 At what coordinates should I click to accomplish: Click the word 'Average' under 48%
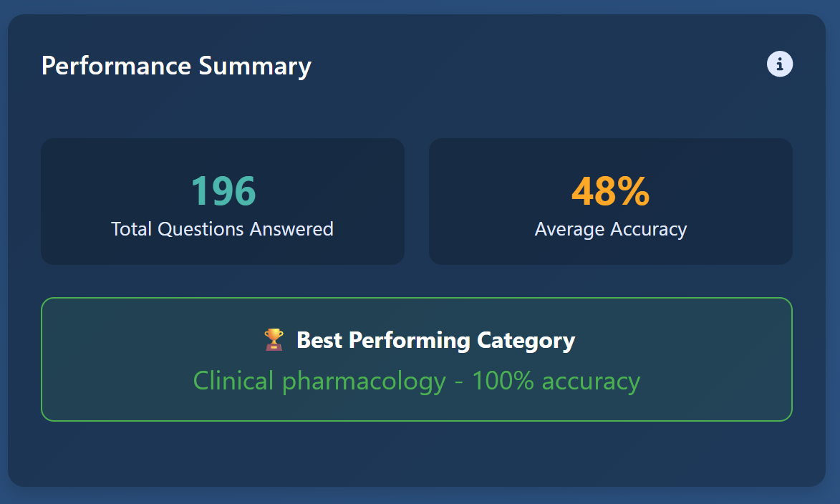[x=570, y=229]
